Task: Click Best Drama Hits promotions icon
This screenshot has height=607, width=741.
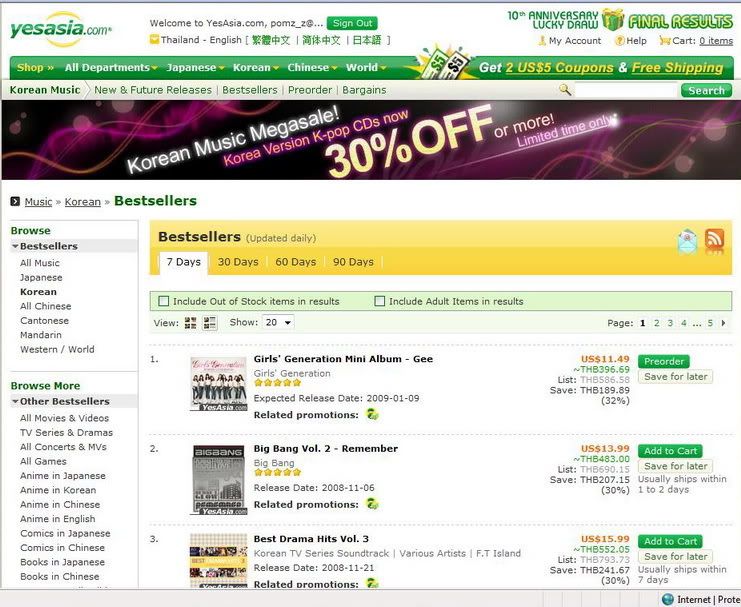Action: tap(372, 583)
